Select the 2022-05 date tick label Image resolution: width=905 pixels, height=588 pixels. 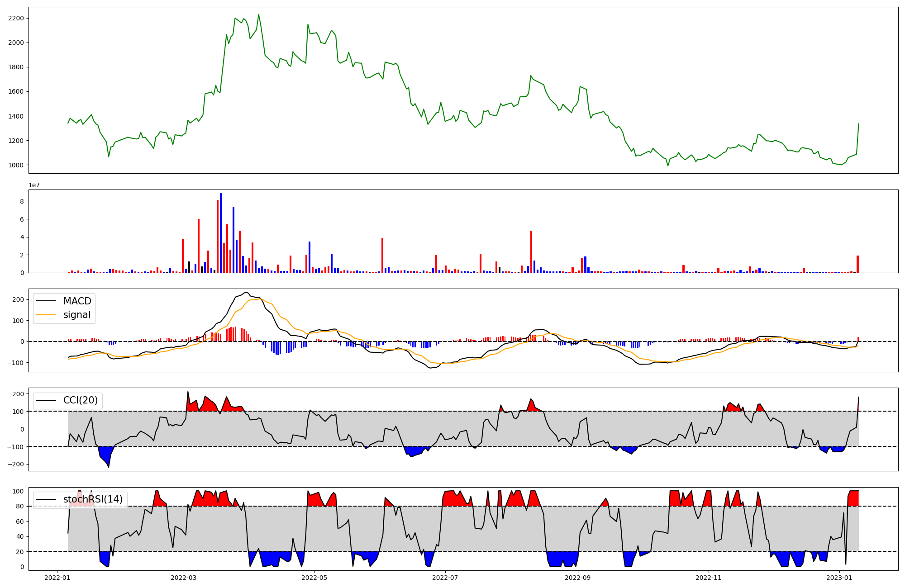(314, 578)
